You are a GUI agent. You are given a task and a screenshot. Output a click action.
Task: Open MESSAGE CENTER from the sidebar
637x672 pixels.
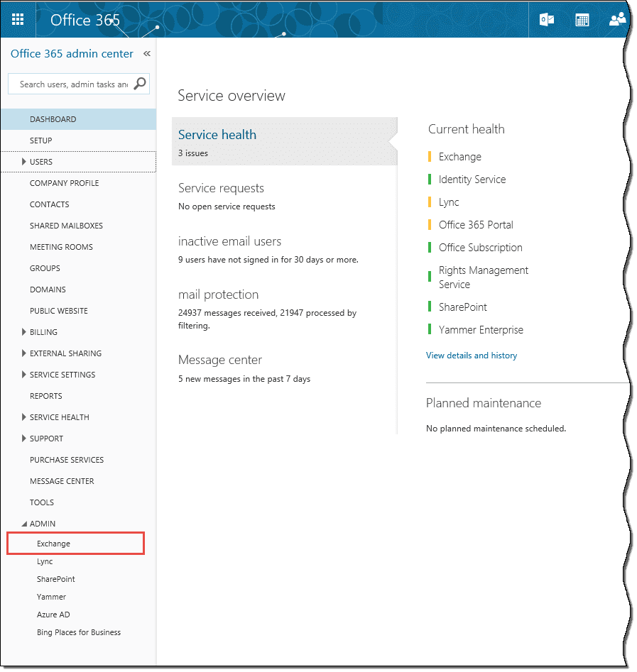[62, 480]
